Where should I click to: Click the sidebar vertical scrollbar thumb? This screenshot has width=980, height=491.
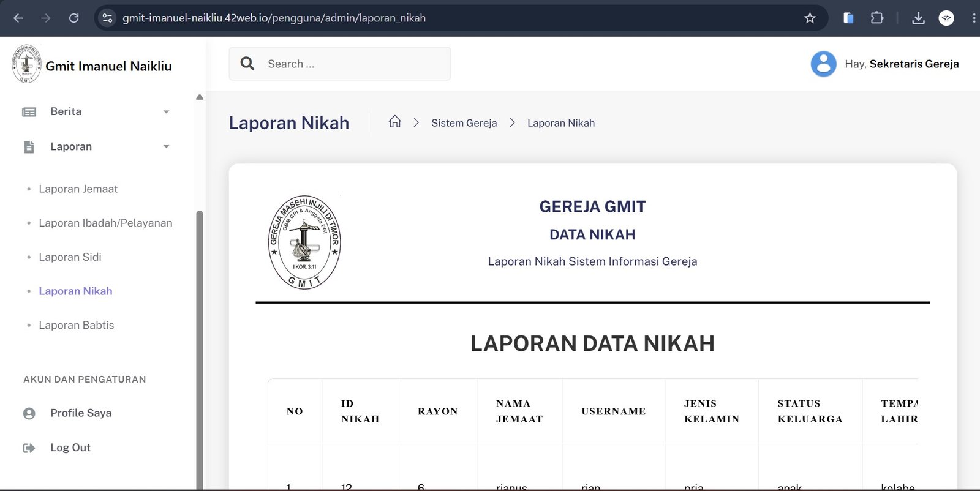tap(199, 350)
